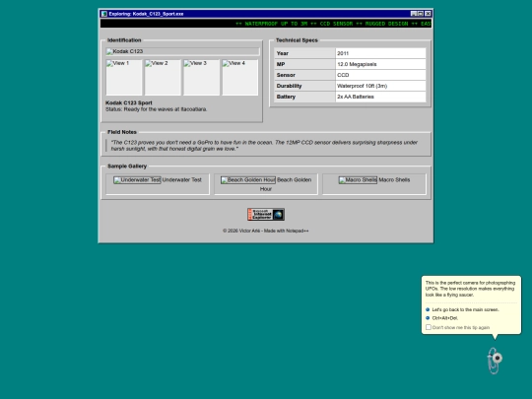Maximize the Exploring Kodak window

tap(421, 14)
